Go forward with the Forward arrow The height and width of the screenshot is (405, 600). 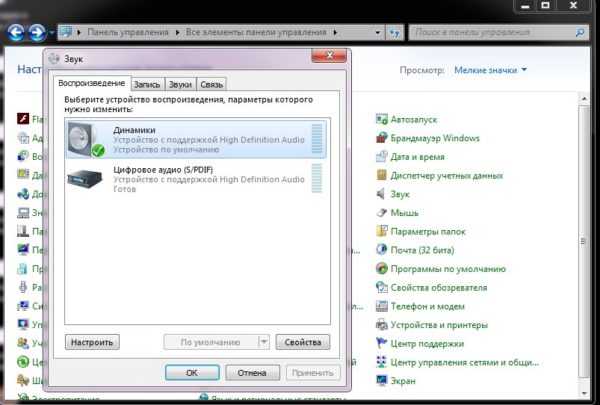click(x=38, y=33)
